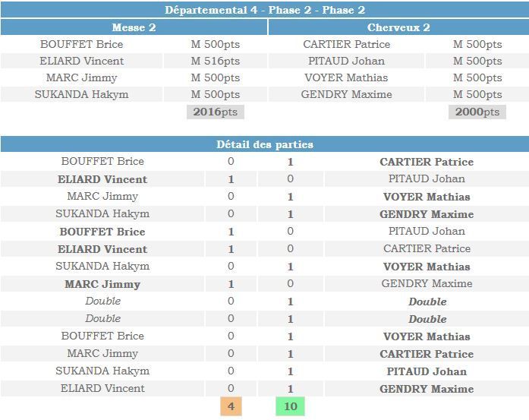Image resolution: width=529 pixels, height=420 pixels.
Task: Select BOUFFET Brice in Messe 2 roster
Action: click(x=82, y=44)
